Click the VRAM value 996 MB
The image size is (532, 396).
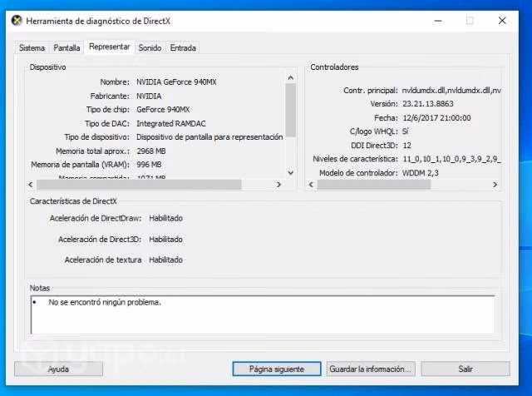(149, 165)
